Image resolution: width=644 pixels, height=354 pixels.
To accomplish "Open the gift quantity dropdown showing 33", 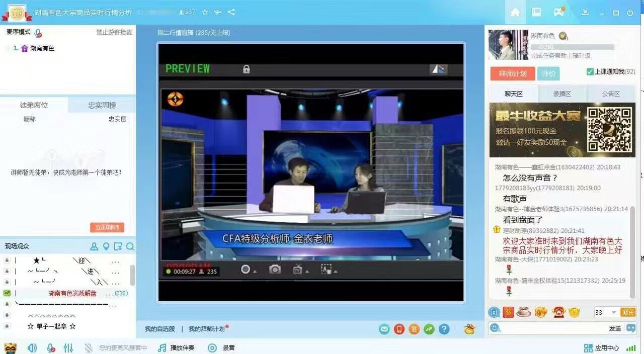I will 613,313.
